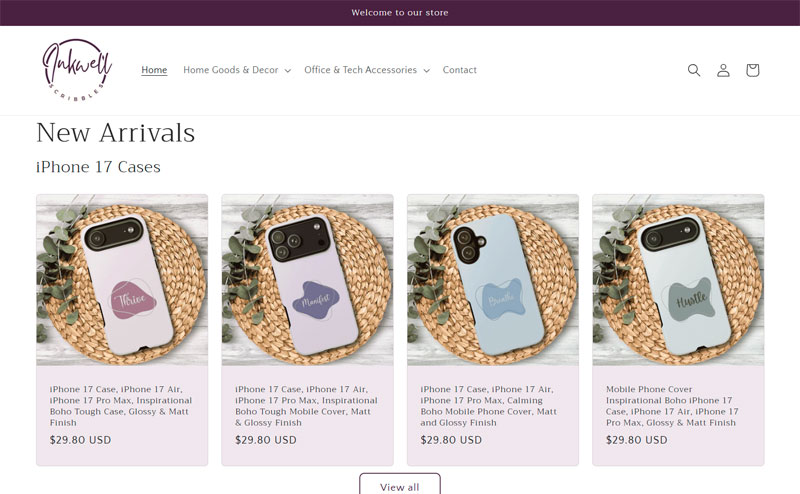Open the search icon in header

(x=693, y=70)
